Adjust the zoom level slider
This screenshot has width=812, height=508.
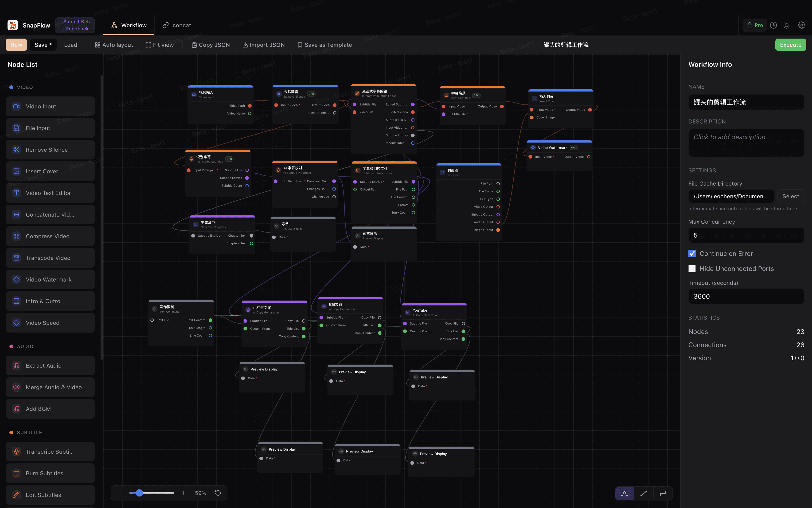point(152,493)
